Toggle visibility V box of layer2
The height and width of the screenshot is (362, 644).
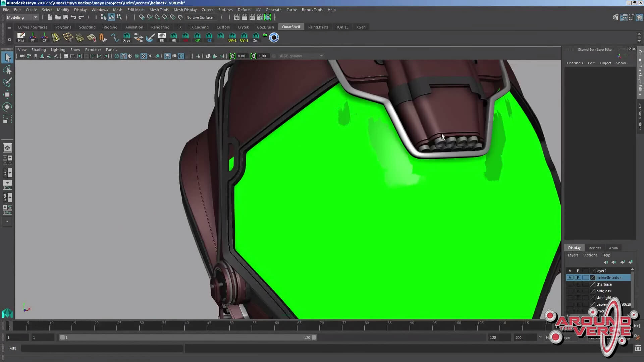pos(570,271)
